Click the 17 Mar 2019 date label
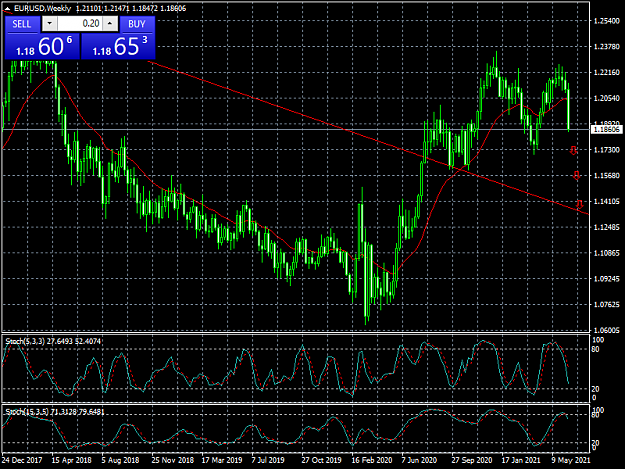The width and height of the screenshot is (625, 469). [222, 460]
